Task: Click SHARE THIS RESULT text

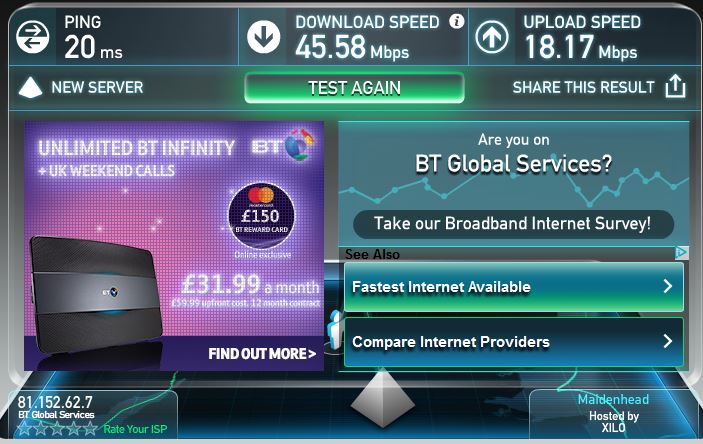Action: click(583, 87)
